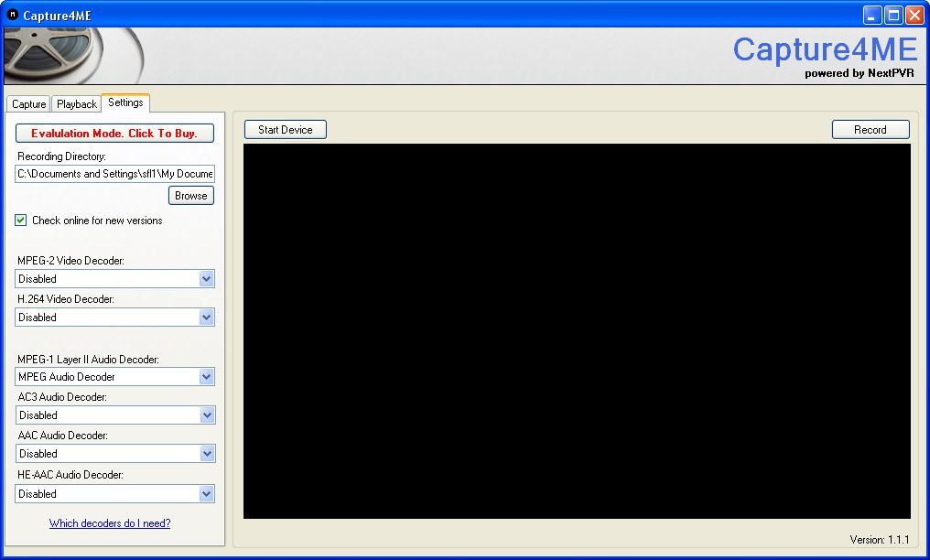This screenshot has width=930, height=560.
Task: Click the Recording Directory label
Action: pos(61,156)
